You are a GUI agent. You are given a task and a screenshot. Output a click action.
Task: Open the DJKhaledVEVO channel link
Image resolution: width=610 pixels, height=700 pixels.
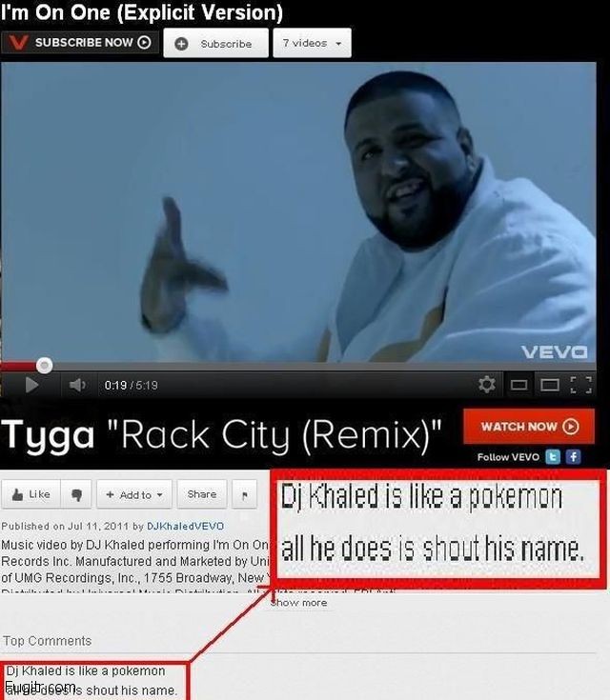coord(186,526)
